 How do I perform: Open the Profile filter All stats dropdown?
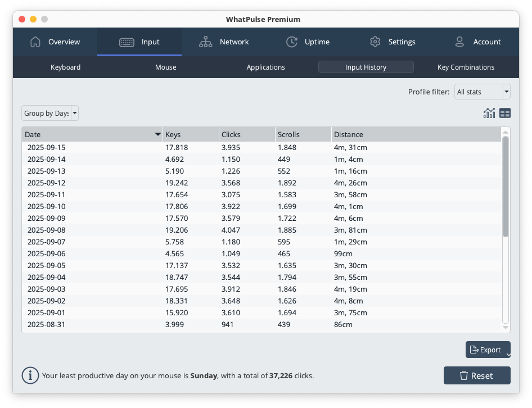pyautogui.click(x=482, y=92)
